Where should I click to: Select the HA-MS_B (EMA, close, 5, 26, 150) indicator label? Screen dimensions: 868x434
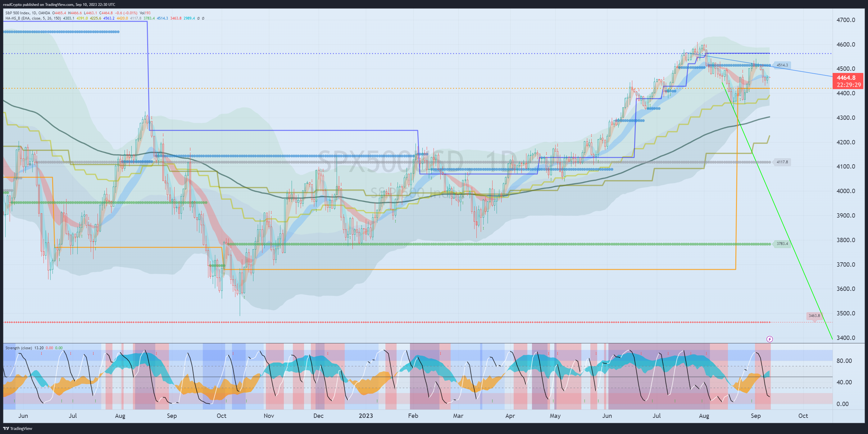tap(33, 18)
